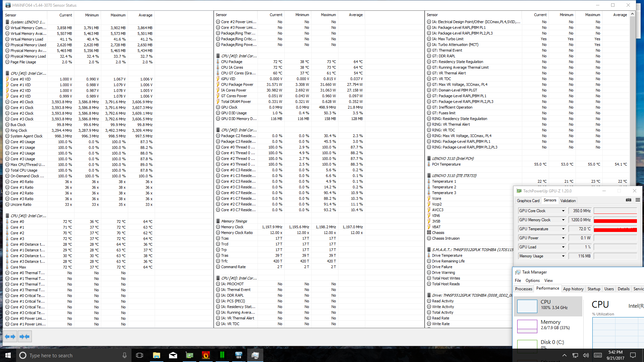Click the expand sensor columns arrows button
The height and width of the screenshot is (362, 644).
(x=10, y=337)
